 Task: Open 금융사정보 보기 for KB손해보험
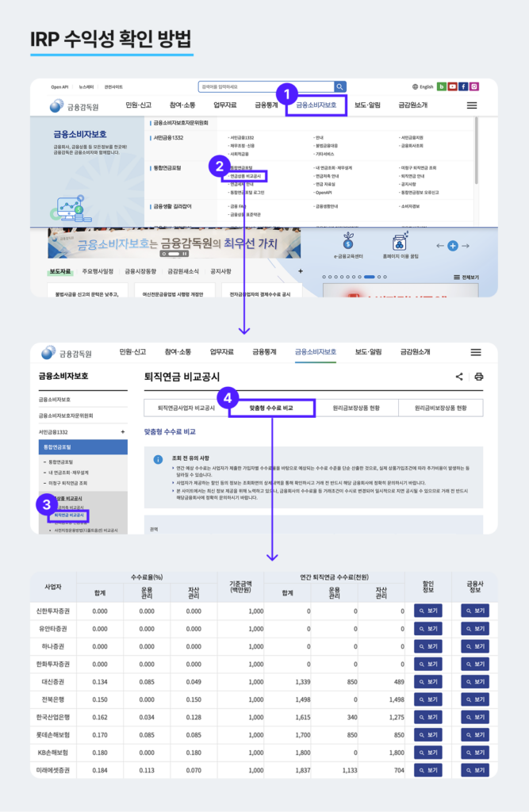pyautogui.click(x=475, y=753)
